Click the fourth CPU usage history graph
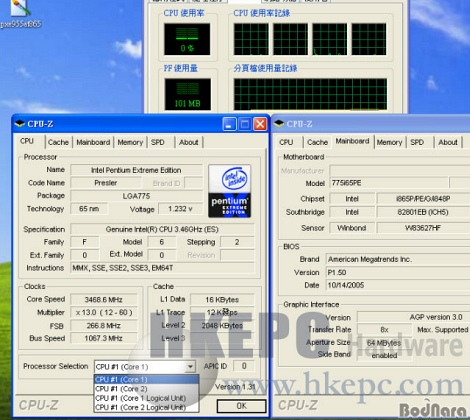The height and width of the screenshot is (420, 470). 369,39
